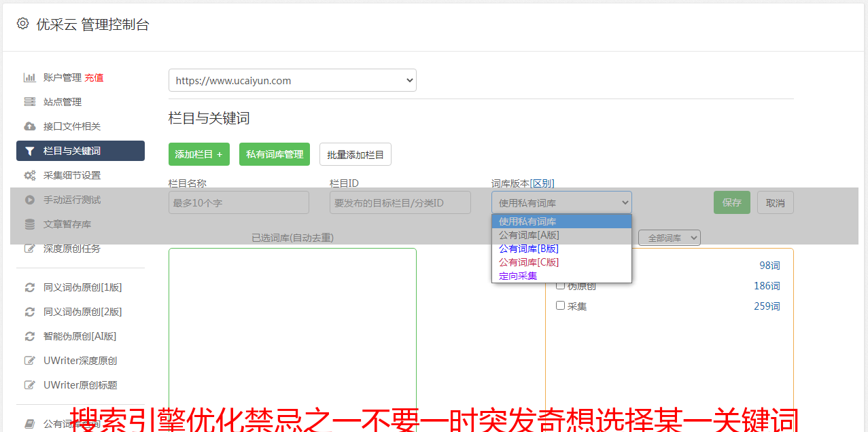Click the refresh icon for 智能伪原创[AI版]
This screenshot has width=868, height=432.
pos(30,336)
